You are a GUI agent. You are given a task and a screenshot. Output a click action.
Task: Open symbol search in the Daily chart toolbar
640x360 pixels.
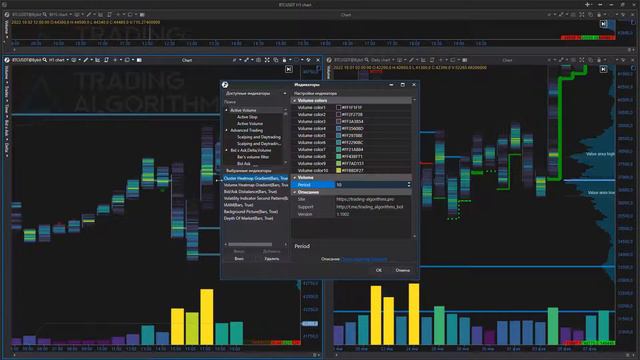click(367, 60)
